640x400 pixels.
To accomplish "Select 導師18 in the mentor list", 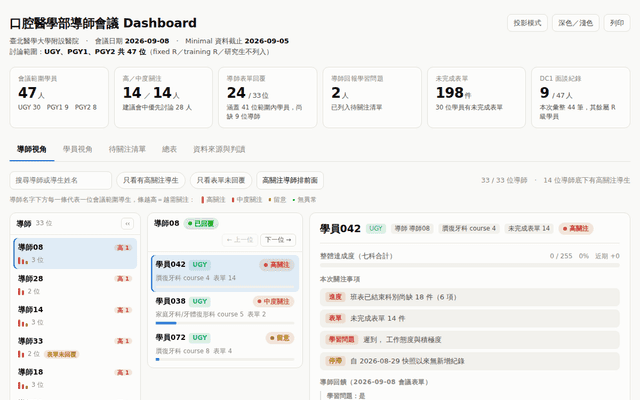I will tap(75, 378).
